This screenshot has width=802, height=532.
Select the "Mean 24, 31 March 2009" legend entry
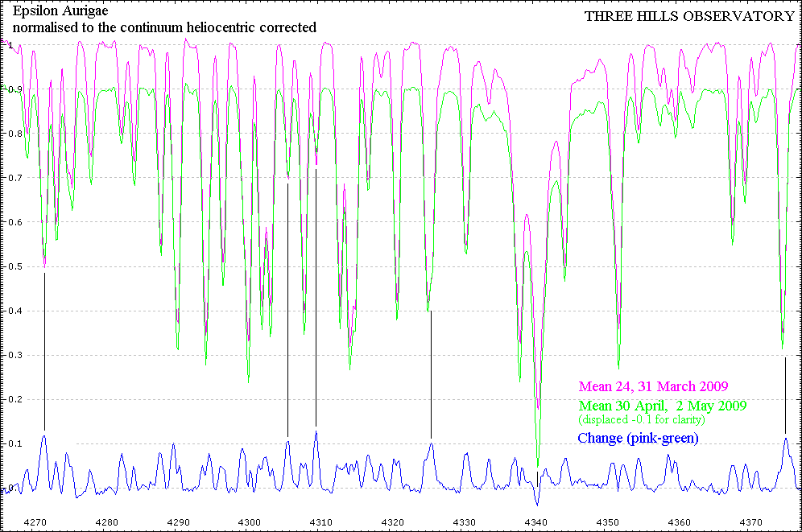pyautogui.click(x=653, y=386)
